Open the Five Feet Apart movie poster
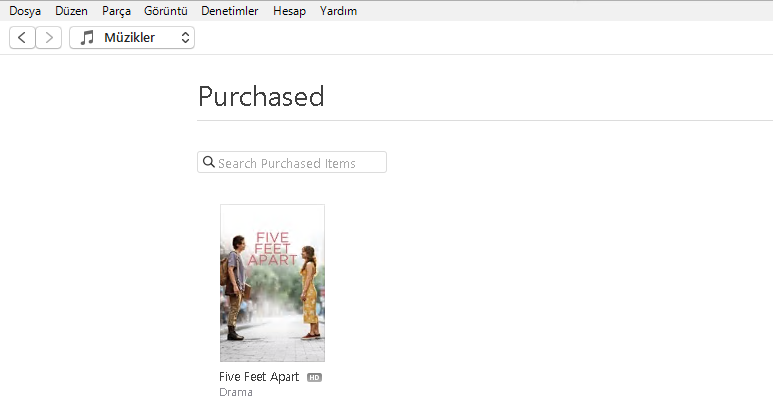 coord(273,283)
